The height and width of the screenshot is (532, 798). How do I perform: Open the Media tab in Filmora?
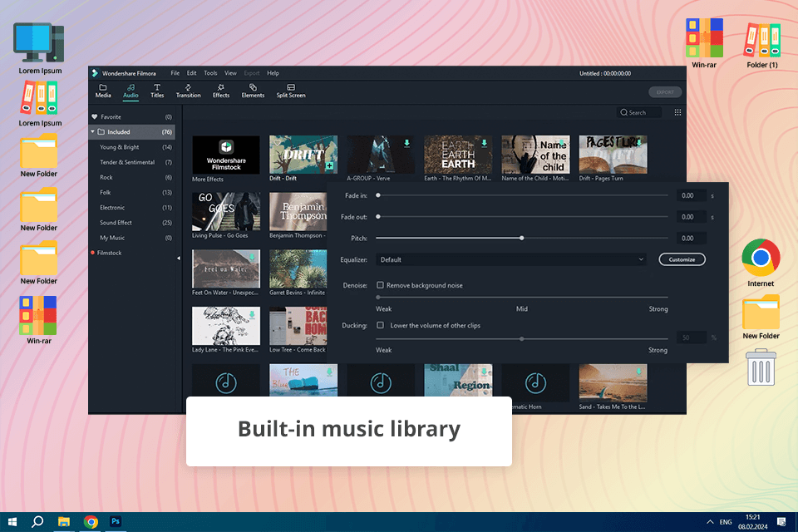tap(103, 91)
